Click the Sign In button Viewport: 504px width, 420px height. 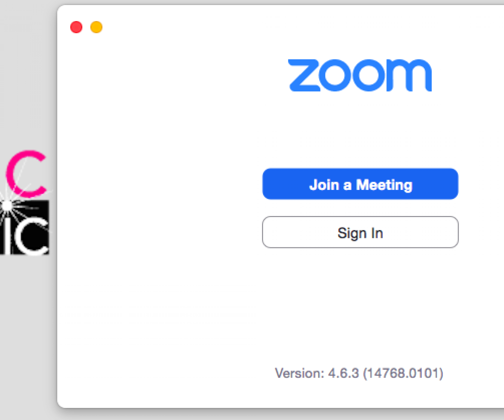pos(360,233)
